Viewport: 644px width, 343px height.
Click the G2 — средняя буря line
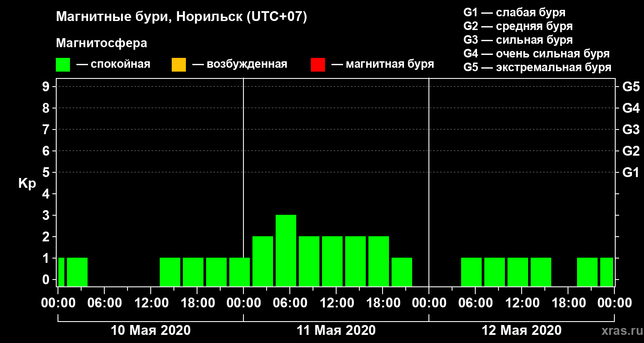tap(518, 26)
